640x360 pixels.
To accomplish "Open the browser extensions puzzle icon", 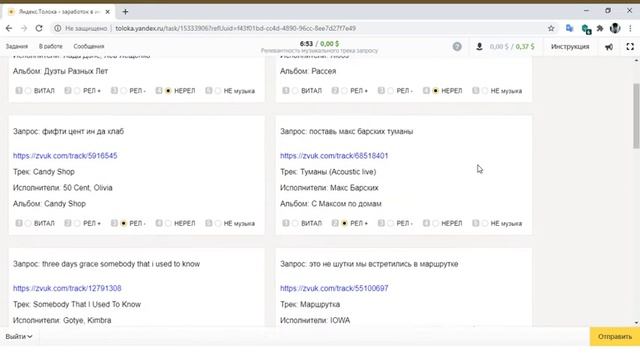I will [x=600, y=28].
